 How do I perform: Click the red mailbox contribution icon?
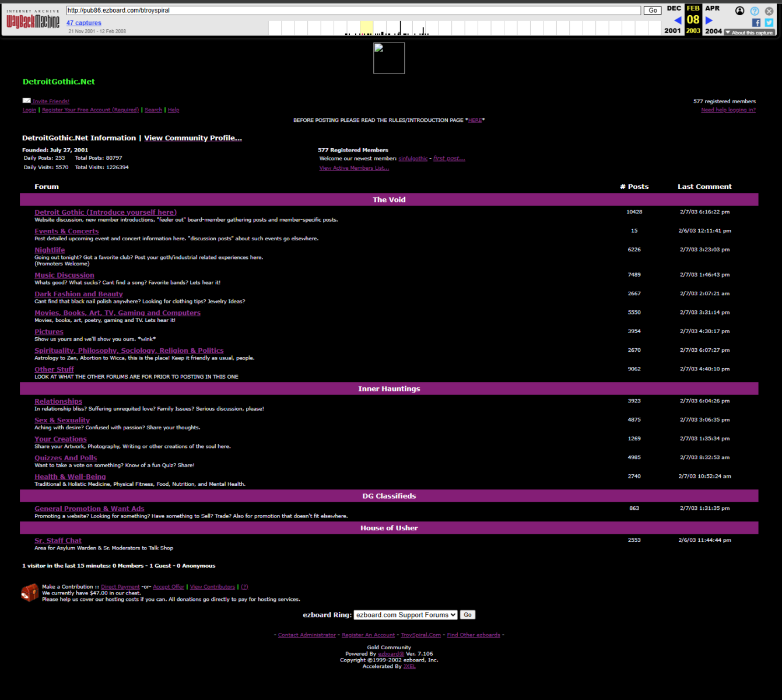tap(30, 591)
